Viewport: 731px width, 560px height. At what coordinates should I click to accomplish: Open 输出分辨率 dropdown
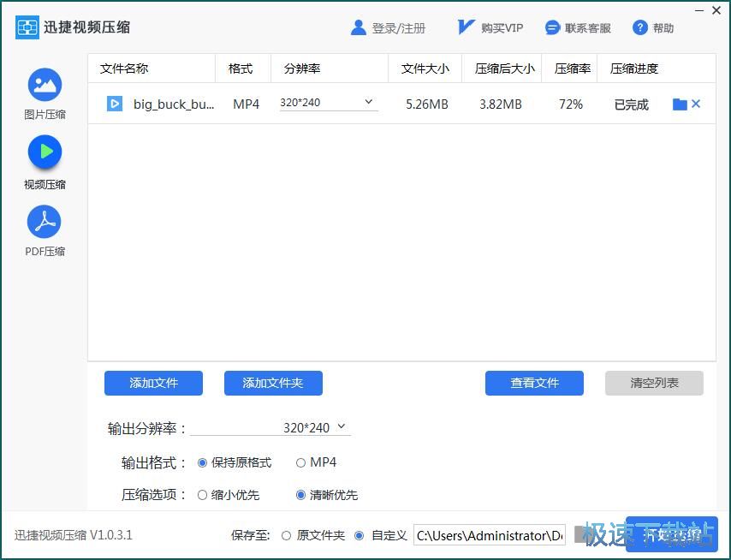point(270,427)
